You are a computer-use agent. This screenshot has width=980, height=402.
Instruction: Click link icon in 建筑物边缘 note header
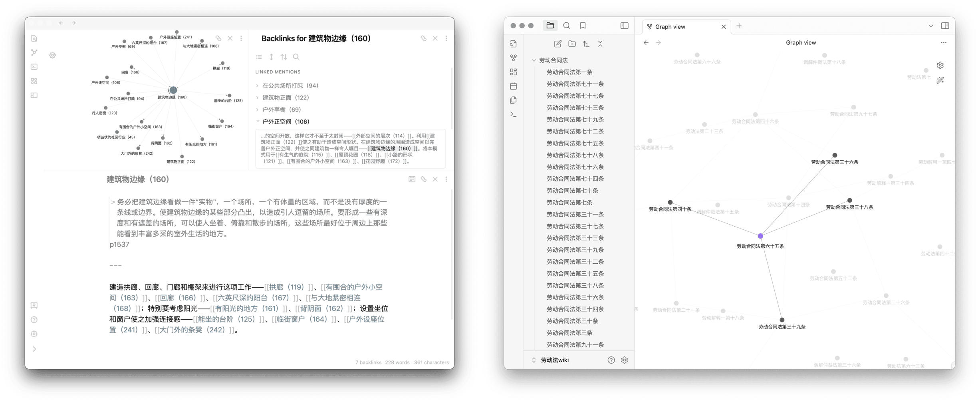(424, 179)
